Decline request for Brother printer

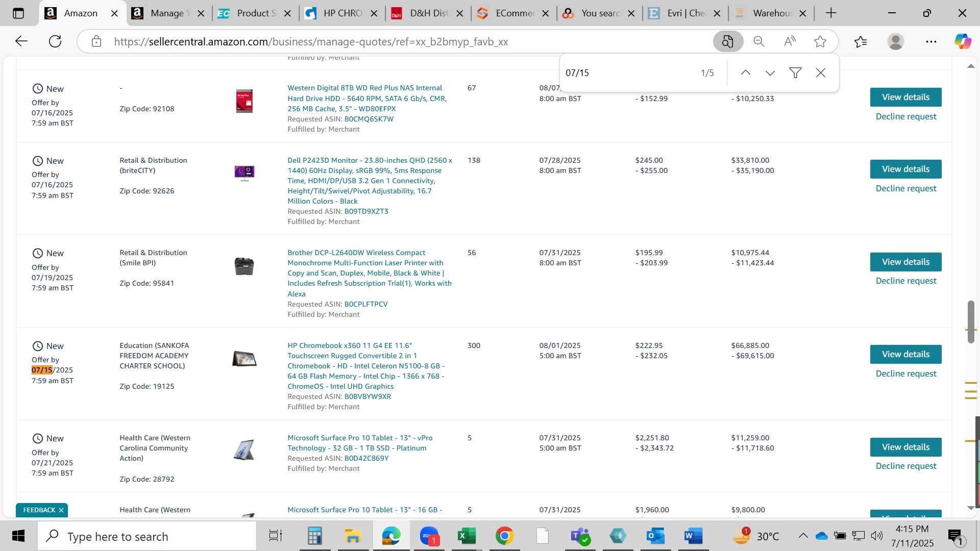click(905, 281)
